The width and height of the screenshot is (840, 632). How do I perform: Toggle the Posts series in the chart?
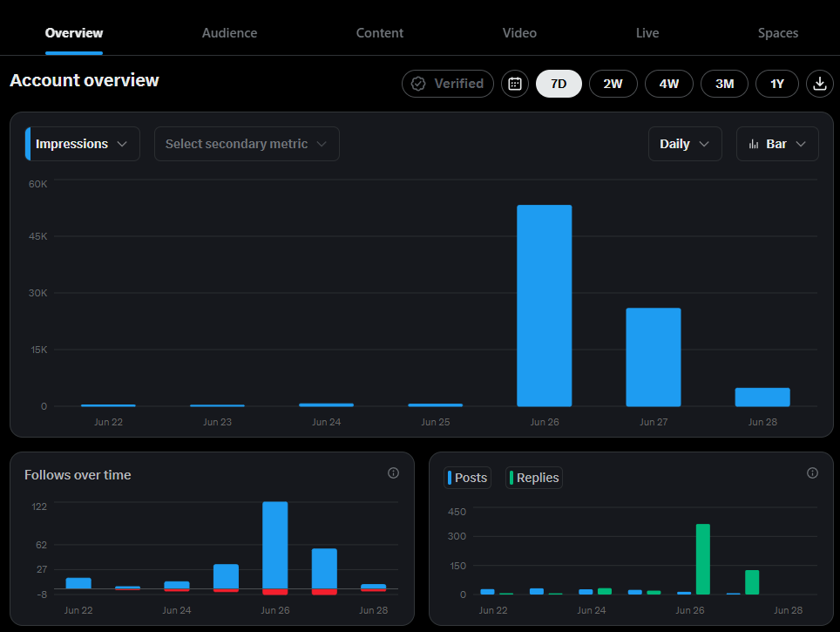coord(468,478)
